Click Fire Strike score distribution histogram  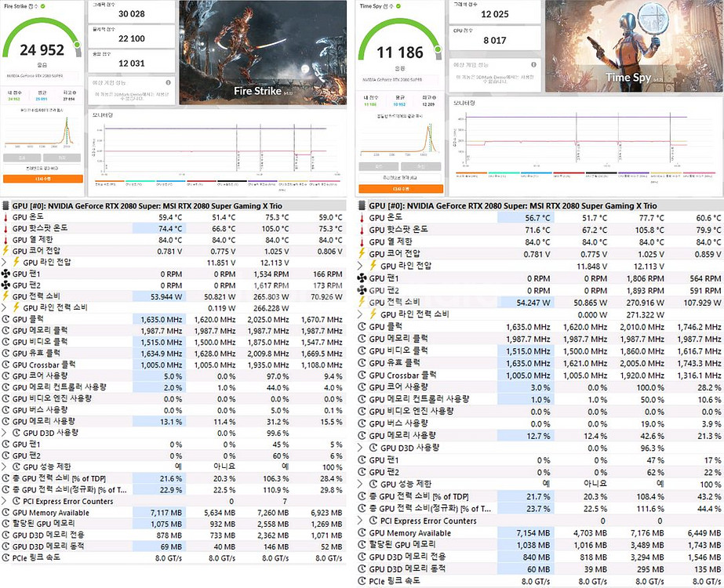(42, 132)
